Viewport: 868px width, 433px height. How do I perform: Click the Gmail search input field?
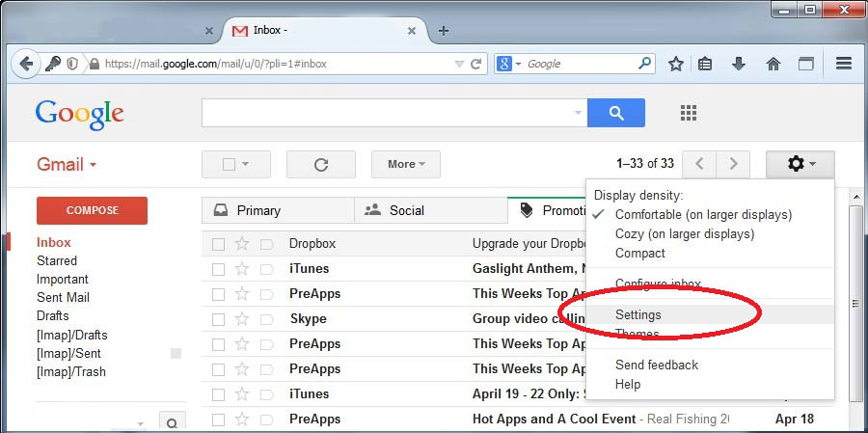coord(387,113)
